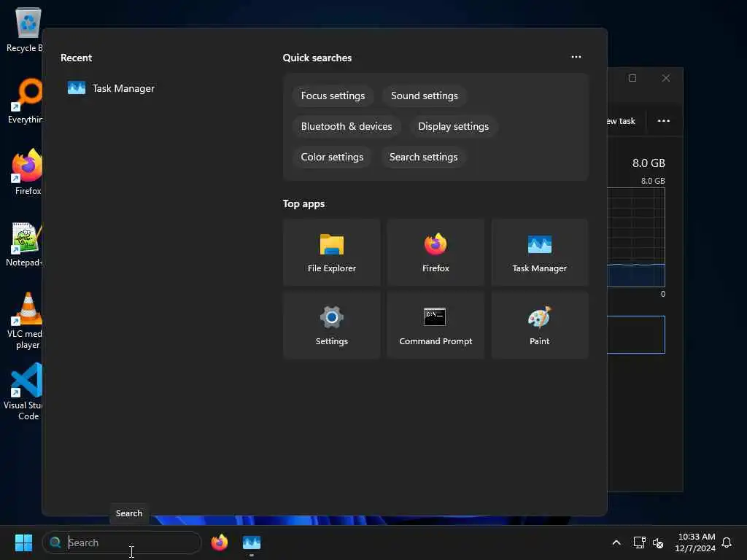Choose the Search settings quick search
This screenshot has width=747, height=560.
click(x=423, y=157)
